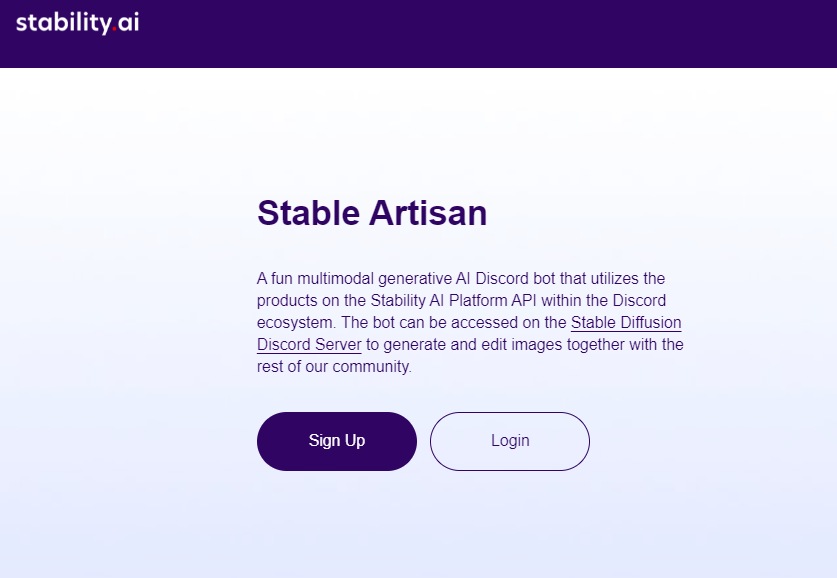The height and width of the screenshot is (578, 837).
Task: Click the purple header bar logo area
Action: click(x=76, y=22)
